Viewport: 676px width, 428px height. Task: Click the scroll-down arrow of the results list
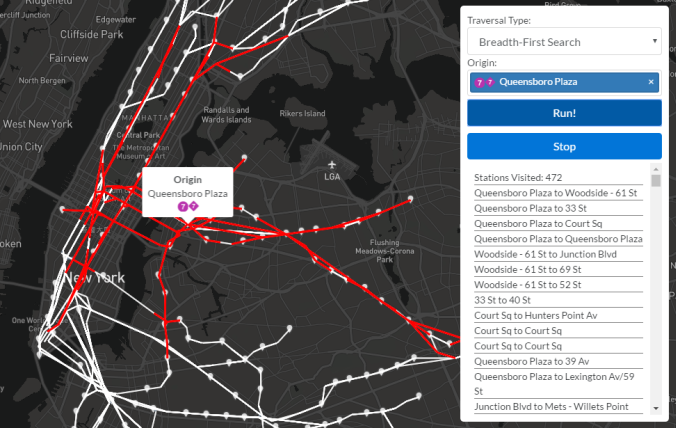tap(656, 408)
